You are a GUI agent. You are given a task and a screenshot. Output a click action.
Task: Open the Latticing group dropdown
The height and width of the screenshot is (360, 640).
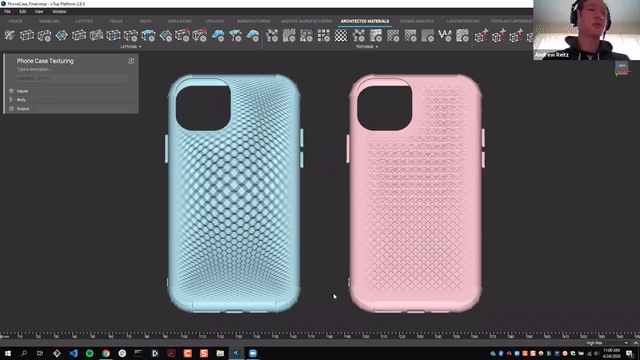coord(131,47)
